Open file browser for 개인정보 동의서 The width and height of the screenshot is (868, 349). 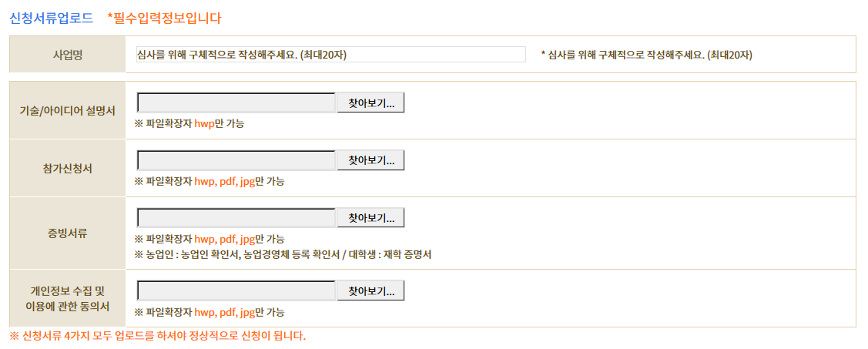[x=370, y=291]
